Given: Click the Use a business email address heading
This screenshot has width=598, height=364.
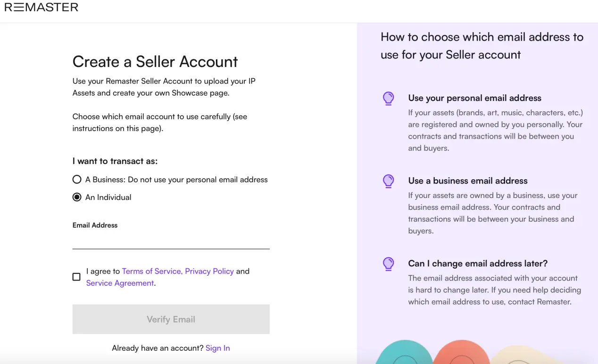Looking at the screenshot, I should pyautogui.click(x=468, y=181).
